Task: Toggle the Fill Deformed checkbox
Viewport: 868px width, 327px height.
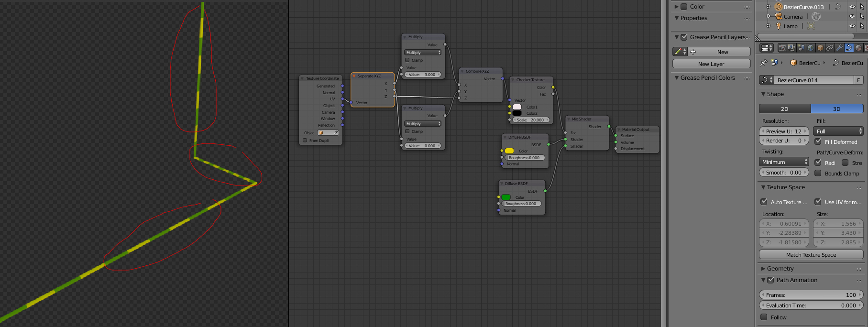Action: pos(818,142)
